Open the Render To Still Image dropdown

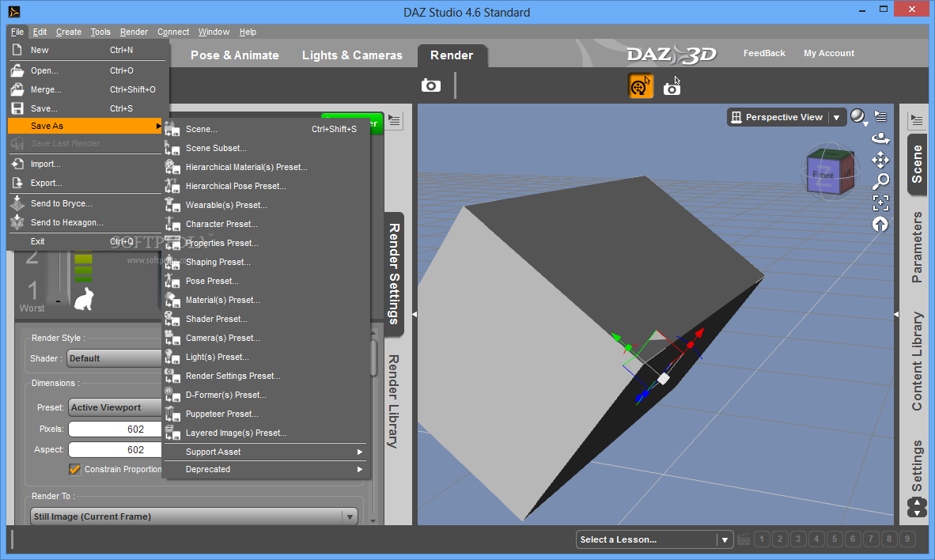(x=194, y=516)
